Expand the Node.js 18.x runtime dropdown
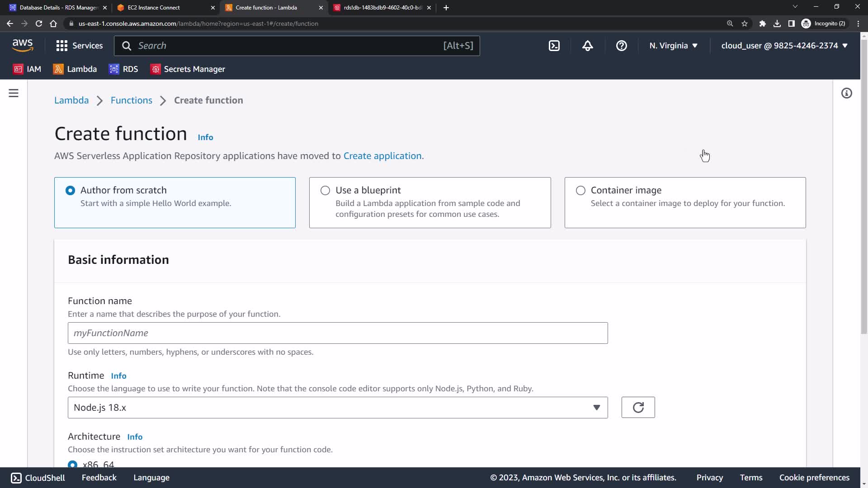 pyautogui.click(x=337, y=408)
